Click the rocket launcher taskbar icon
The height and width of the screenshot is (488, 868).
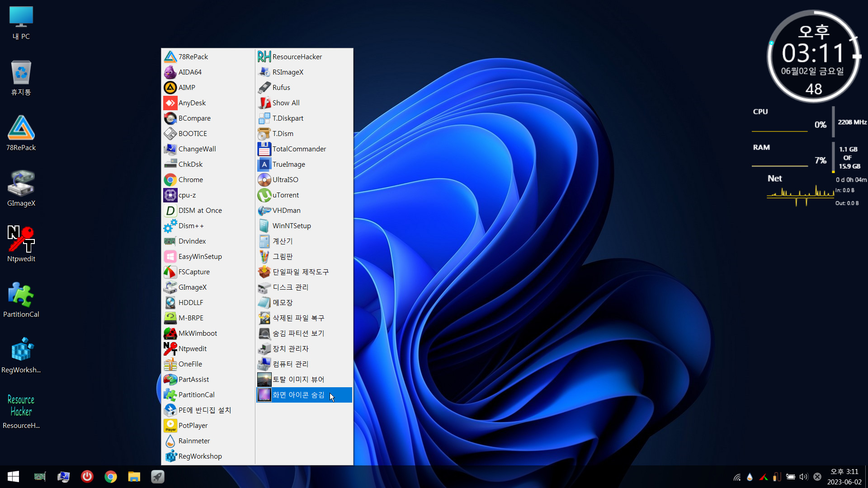pos(158,477)
